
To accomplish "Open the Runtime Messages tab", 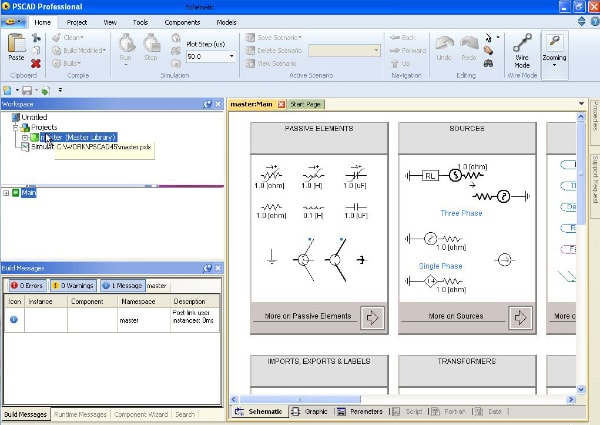I will (x=80, y=414).
